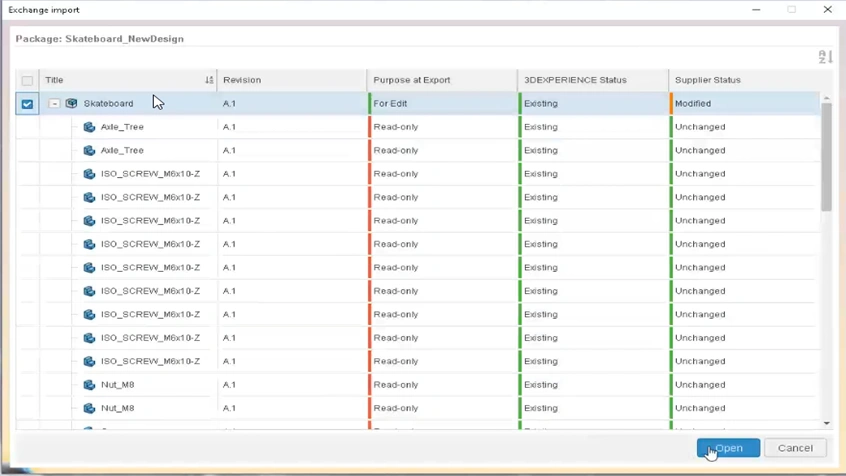Select the Skateboard title text
846x476 pixels.
(108, 103)
